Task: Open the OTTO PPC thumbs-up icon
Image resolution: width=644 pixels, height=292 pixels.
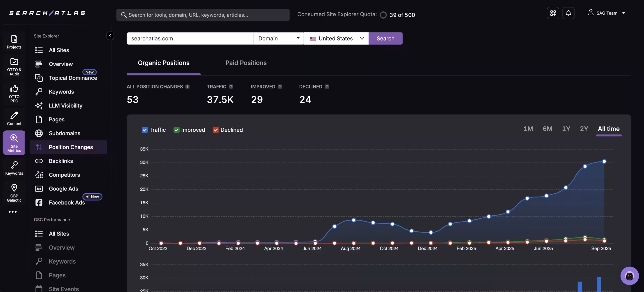Action: [x=14, y=89]
